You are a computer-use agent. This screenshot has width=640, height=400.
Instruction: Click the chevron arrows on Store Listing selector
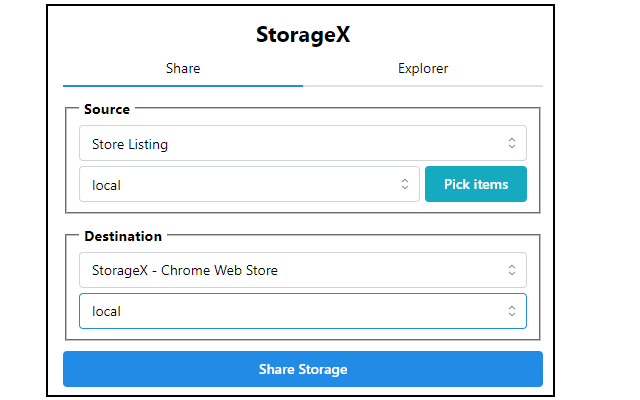pyautogui.click(x=511, y=144)
